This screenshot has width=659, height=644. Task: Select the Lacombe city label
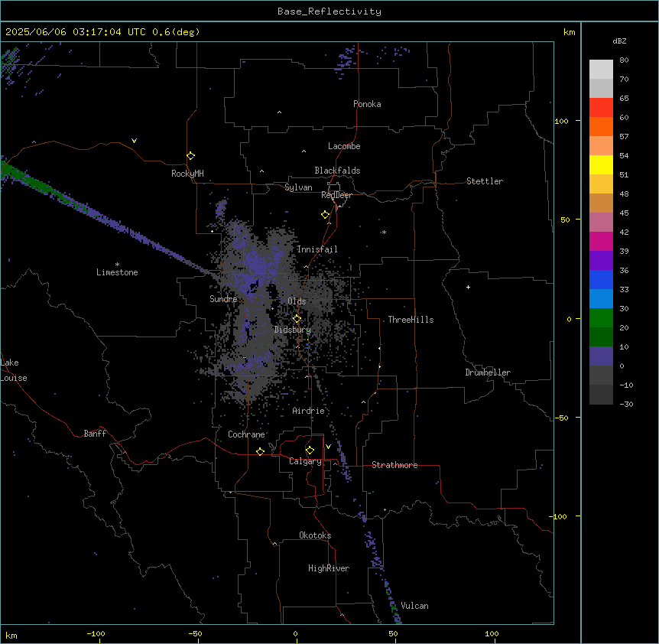tap(344, 146)
